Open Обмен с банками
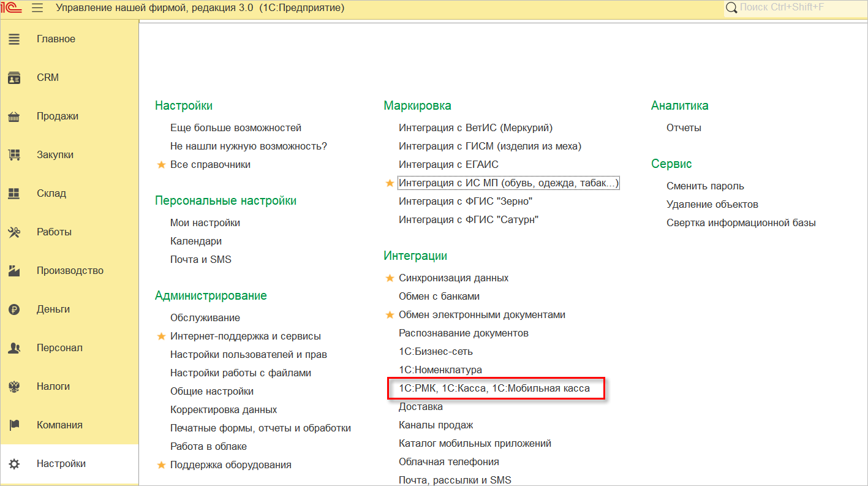 coord(439,297)
